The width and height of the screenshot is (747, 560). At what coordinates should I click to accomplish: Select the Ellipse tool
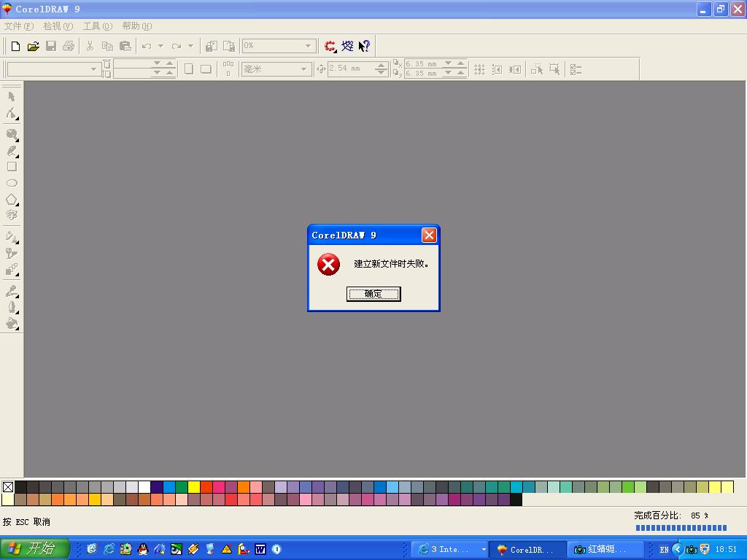tap(12, 183)
